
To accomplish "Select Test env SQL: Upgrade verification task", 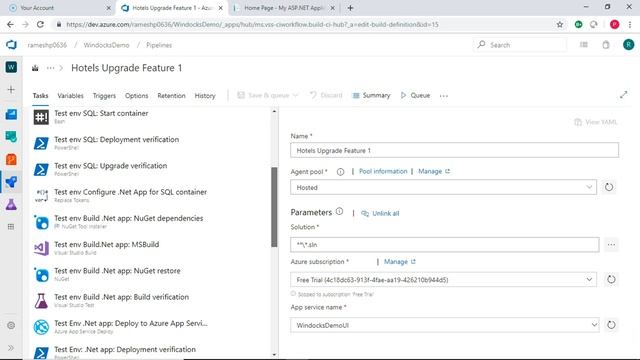I will (x=151, y=169).
